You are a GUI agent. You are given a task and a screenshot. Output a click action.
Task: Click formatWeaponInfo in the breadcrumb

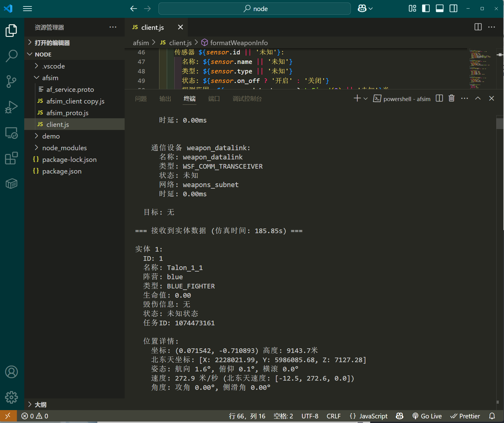(x=239, y=43)
